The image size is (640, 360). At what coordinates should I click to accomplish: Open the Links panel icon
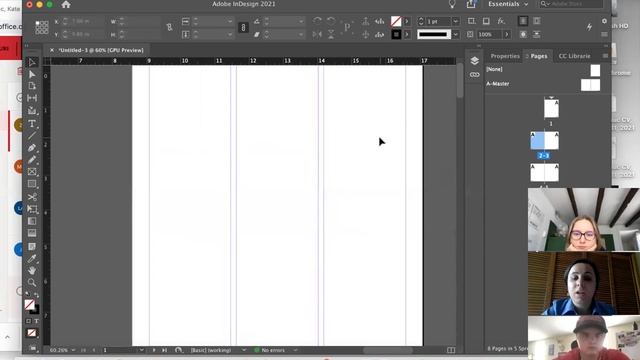(474, 75)
